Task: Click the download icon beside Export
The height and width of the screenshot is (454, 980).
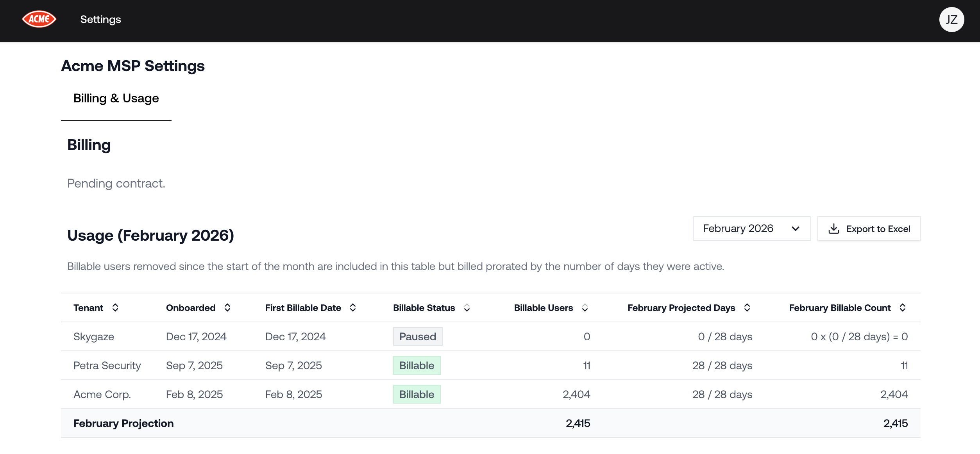Action: [x=833, y=229]
